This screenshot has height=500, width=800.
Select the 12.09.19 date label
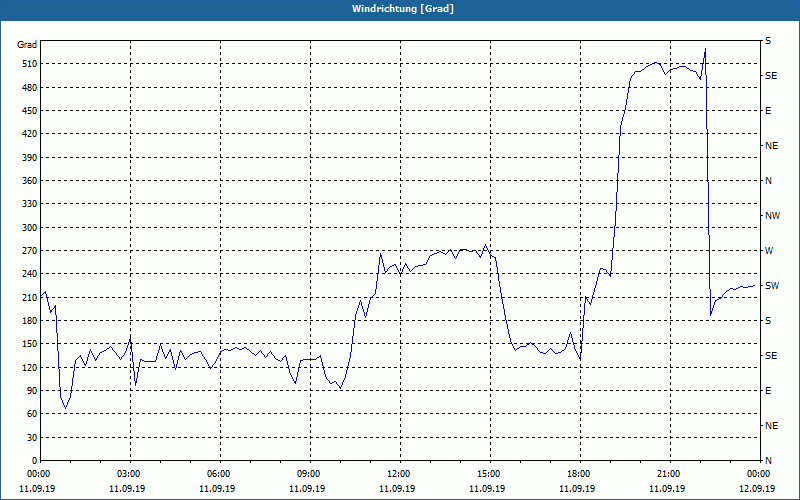[757, 488]
